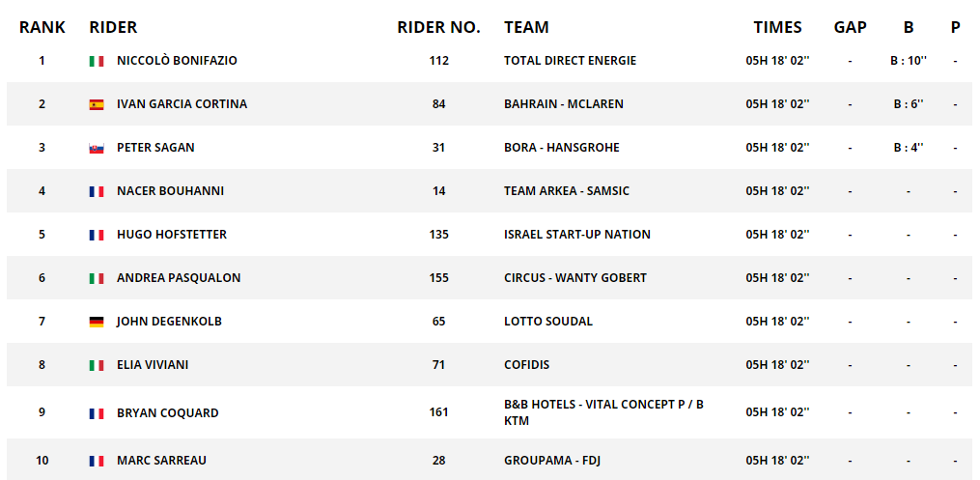Click the Italian flag beside Elia Viviani
The height and width of the screenshot is (480, 980).
click(x=97, y=365)
